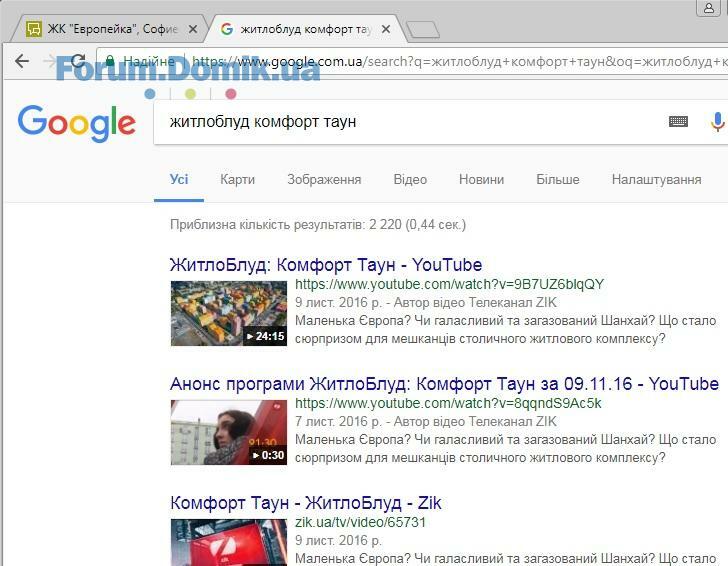The height and width of the screenshot is (566, 728).
Task: Open the Zik red video thumbnail
Action: point(229,542)
